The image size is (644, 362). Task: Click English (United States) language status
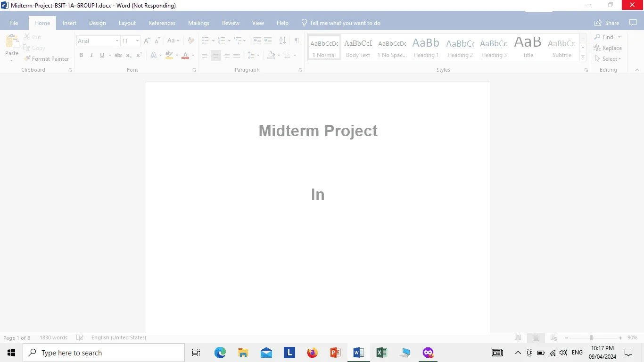point(119,337)
